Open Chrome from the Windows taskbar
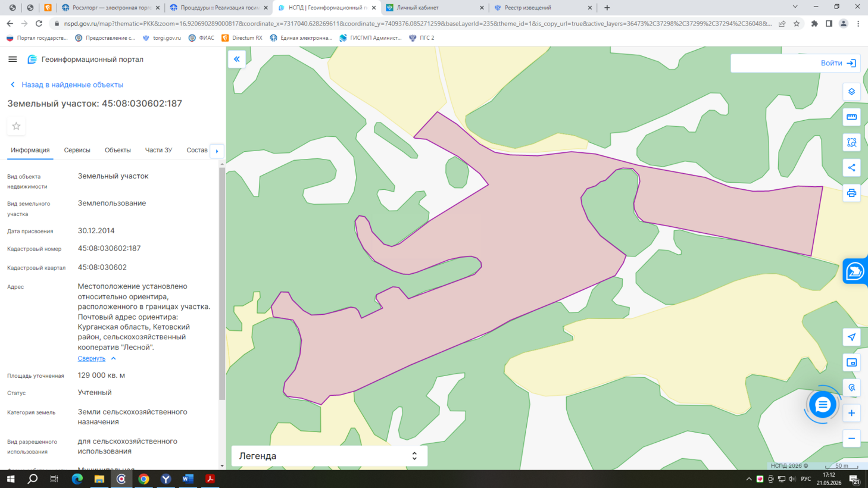868x488 pixels. pyautogui.click(x=143, y=479)
